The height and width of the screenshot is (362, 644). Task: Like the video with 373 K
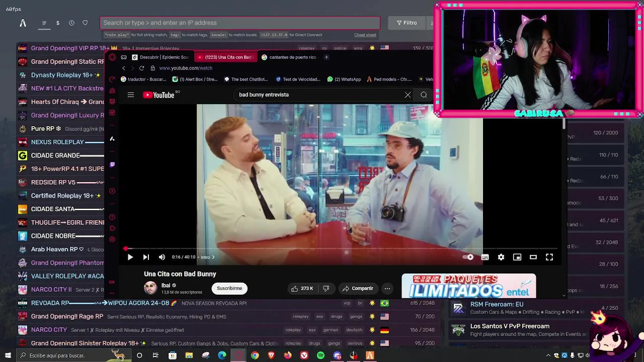click(x=302, y=288)
